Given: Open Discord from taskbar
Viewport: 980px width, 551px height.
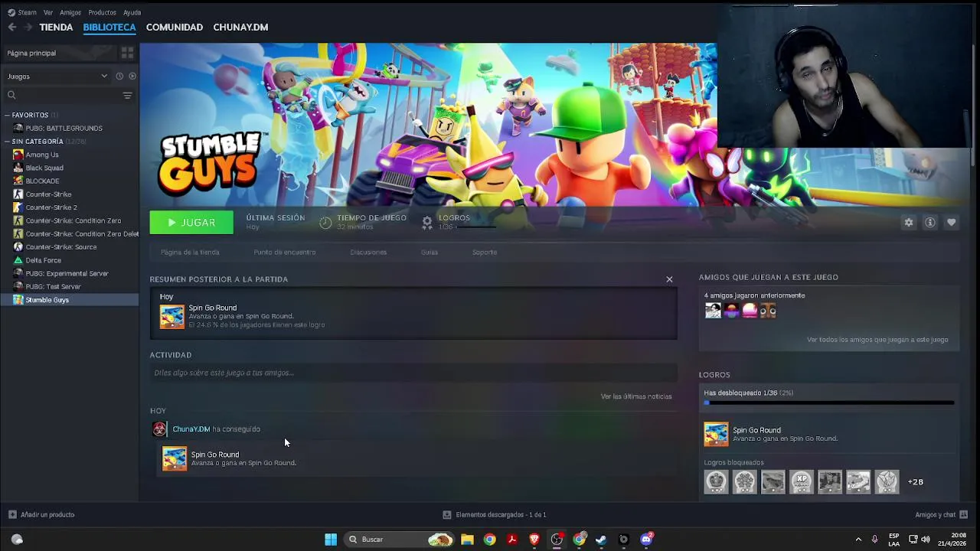Looking at the screenshot, I should click(x=646, y=540).
